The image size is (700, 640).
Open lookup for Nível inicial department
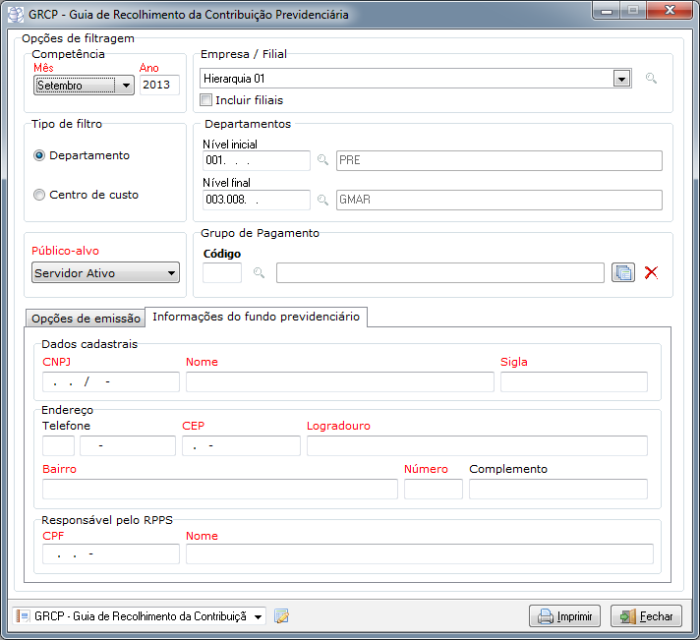pyautogui.click(x=323, y=160)
